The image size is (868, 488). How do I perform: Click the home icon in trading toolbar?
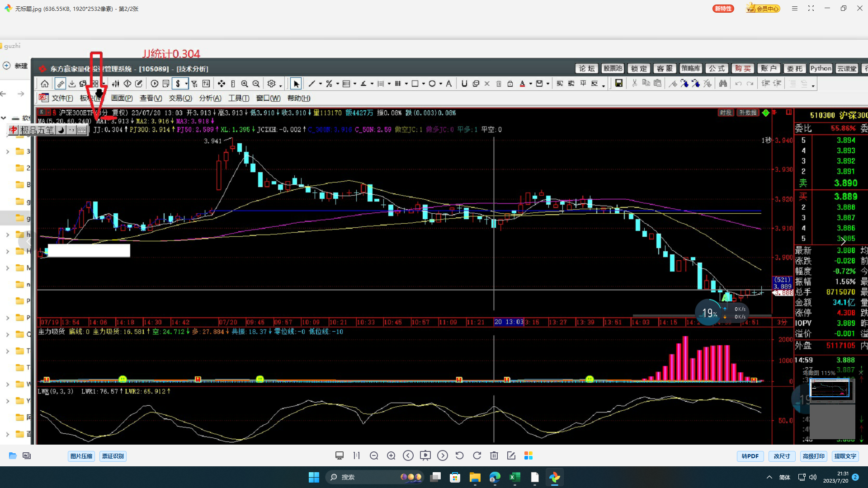pyautogui.click(x=45, y=84)
